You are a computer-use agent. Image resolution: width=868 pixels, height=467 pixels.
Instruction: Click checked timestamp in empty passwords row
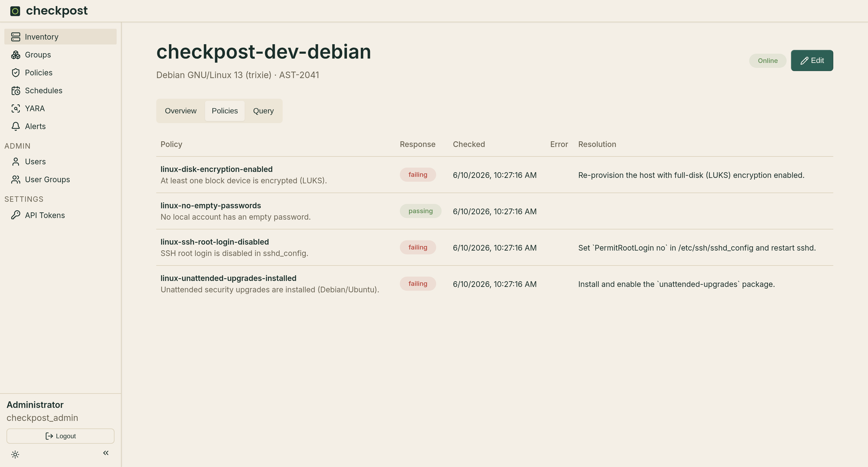(494, 212)
